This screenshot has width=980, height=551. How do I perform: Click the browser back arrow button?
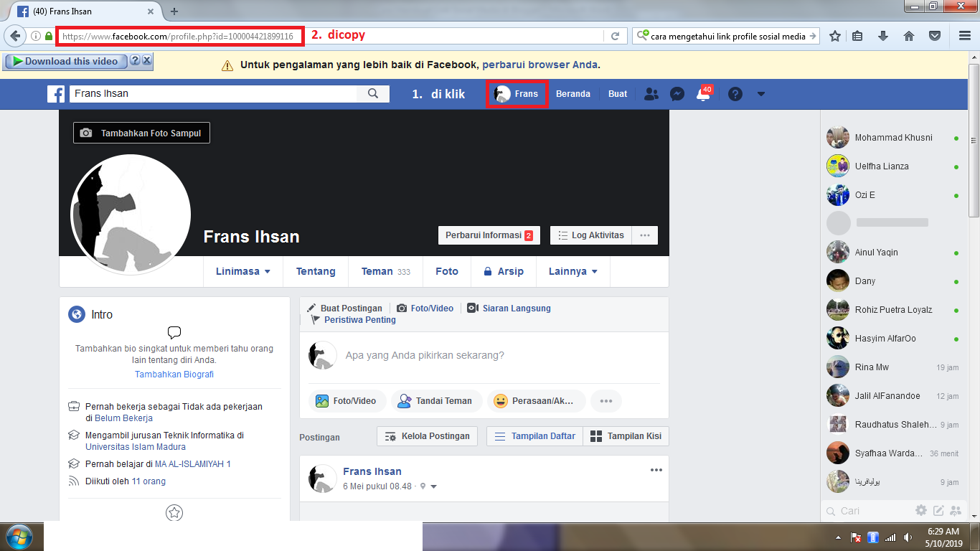click(x=15, y=36)
